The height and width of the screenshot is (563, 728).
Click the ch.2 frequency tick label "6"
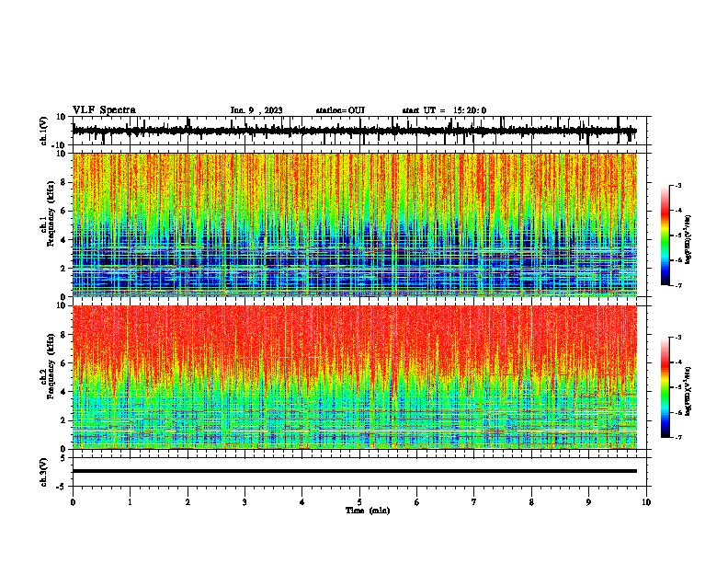coord(64,363)
